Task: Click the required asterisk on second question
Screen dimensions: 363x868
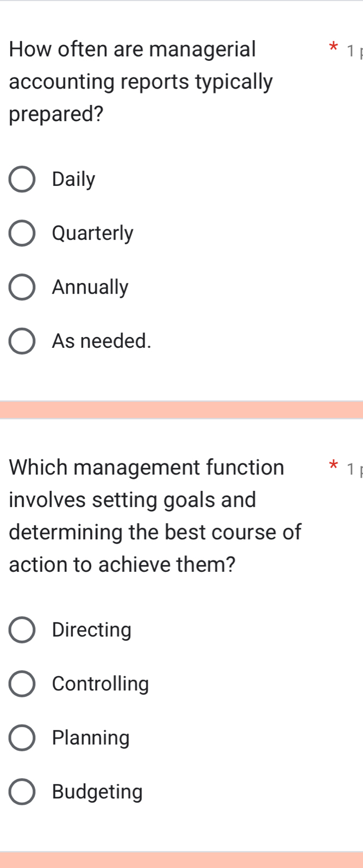Action: (x=332, y=466)
